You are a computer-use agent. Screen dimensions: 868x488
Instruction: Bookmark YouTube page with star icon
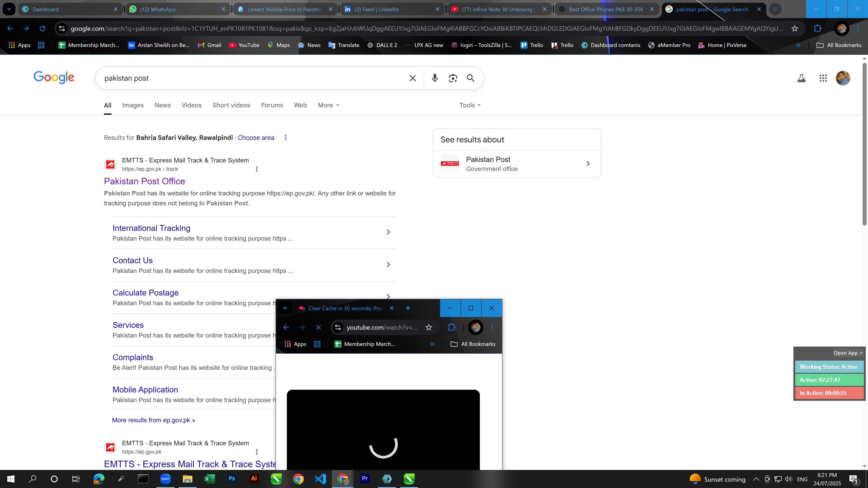point(429,327)
